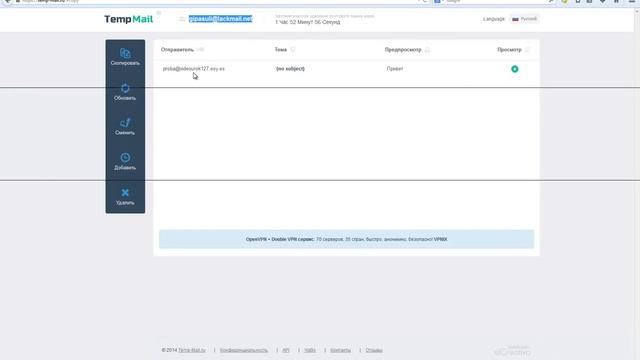Click the remaining time countdown text
The image size is (640, 360).
click(x=307, y=22)
